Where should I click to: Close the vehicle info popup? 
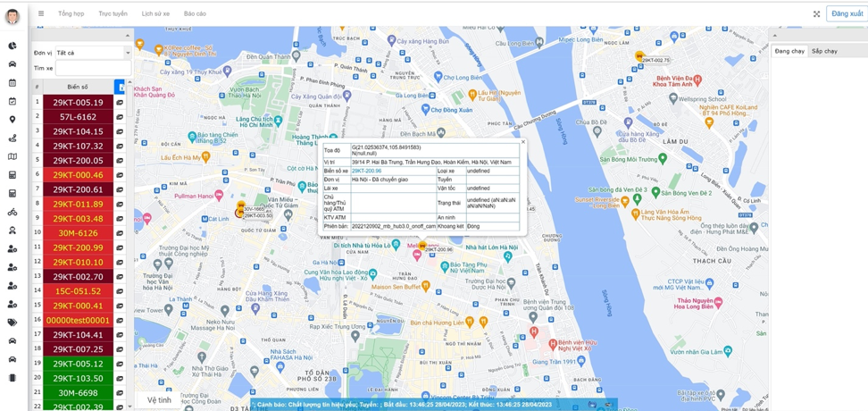[523, 142]
